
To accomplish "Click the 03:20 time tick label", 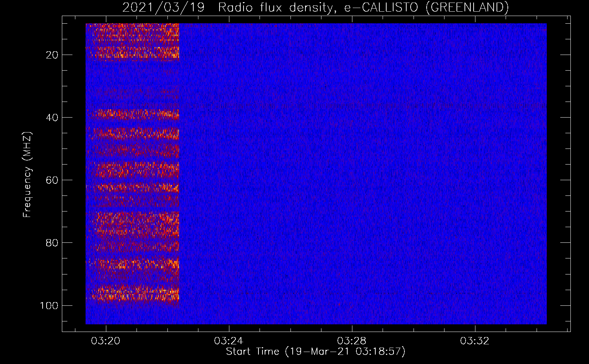I will pyautogui.click(x=106, y=341).
